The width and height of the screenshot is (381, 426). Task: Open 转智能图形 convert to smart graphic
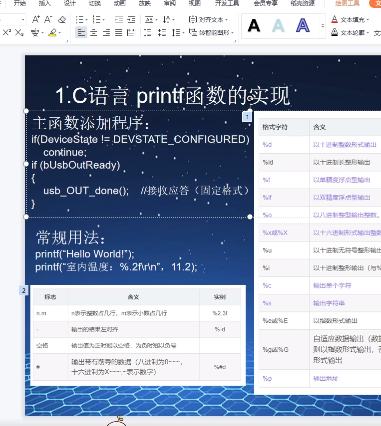coord(211,33)
